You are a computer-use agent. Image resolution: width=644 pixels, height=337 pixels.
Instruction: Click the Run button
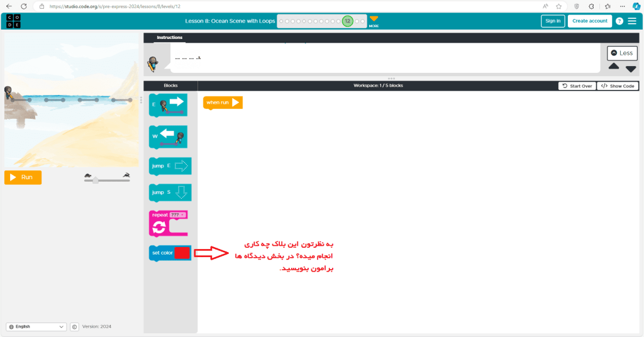pos(23,177)
